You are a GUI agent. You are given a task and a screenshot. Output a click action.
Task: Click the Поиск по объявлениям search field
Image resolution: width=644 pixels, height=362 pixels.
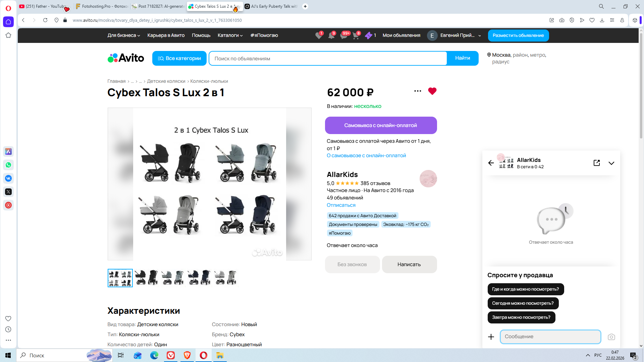(328, 59)
